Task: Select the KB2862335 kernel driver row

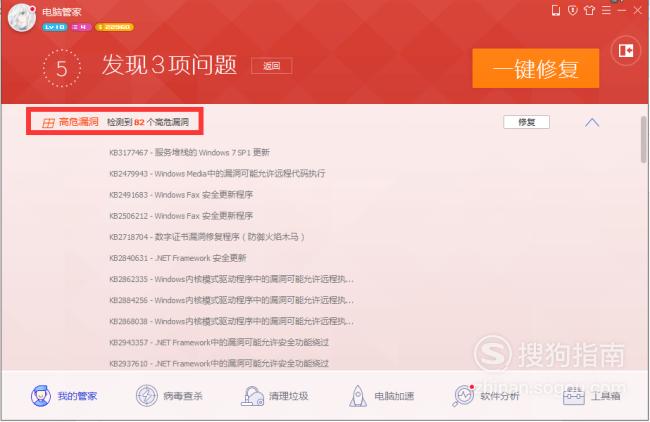Action: (x=231, y=279)
